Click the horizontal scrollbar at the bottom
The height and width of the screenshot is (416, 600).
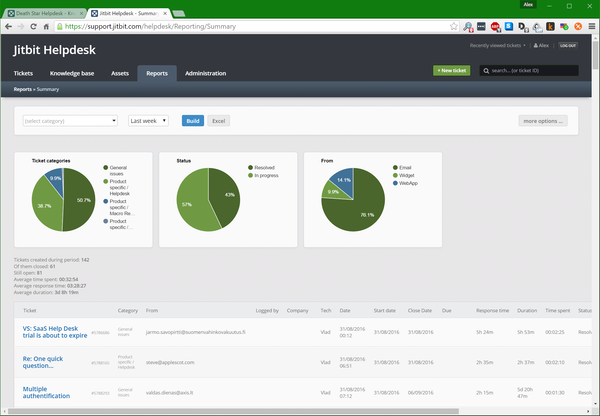pyautogui.click(x=233, y=411)
